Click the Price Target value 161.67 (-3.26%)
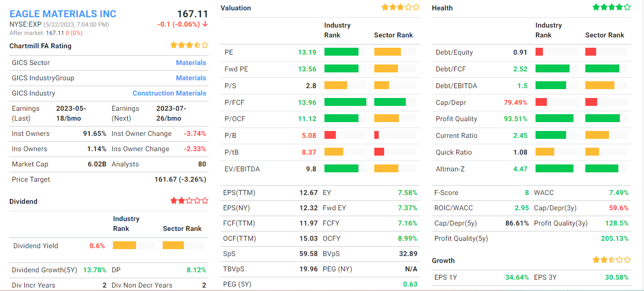Image resolution: width=644 pixels, height=291 pixels. point(180,179)
